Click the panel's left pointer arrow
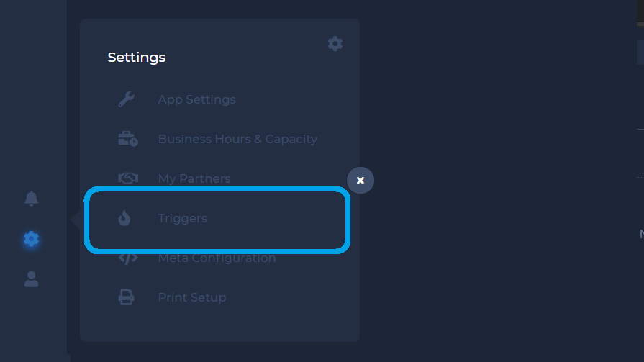The height and width of the screenshot is (362, 644). [x=75, y=219]
